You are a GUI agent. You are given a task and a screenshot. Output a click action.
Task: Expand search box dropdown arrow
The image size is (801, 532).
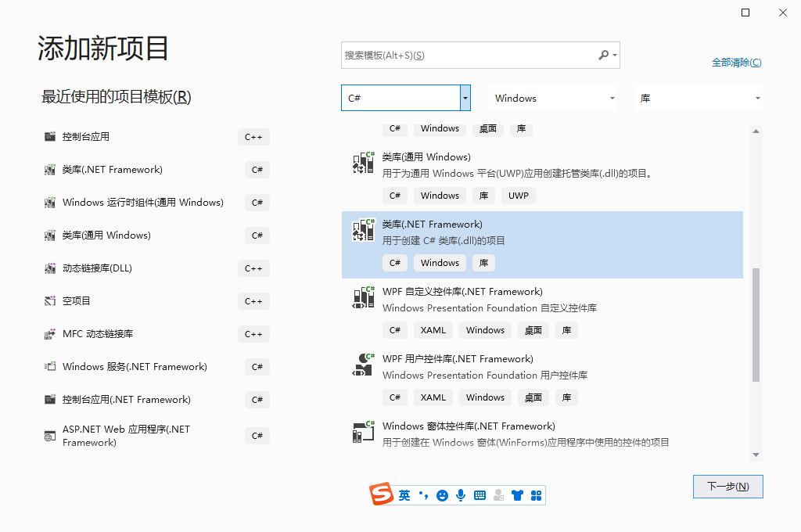pyautogui.click(x=615, y=55)
